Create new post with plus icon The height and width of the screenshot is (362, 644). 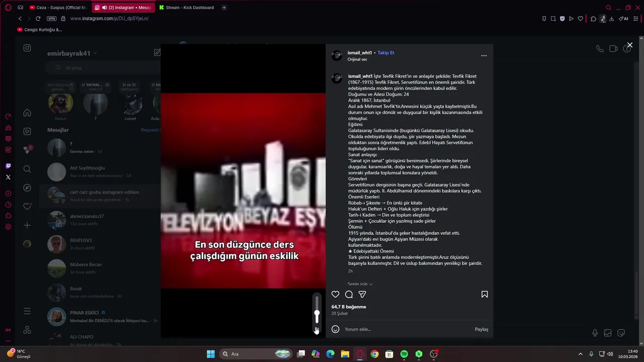pyautogui.click(x=27, y=225)
